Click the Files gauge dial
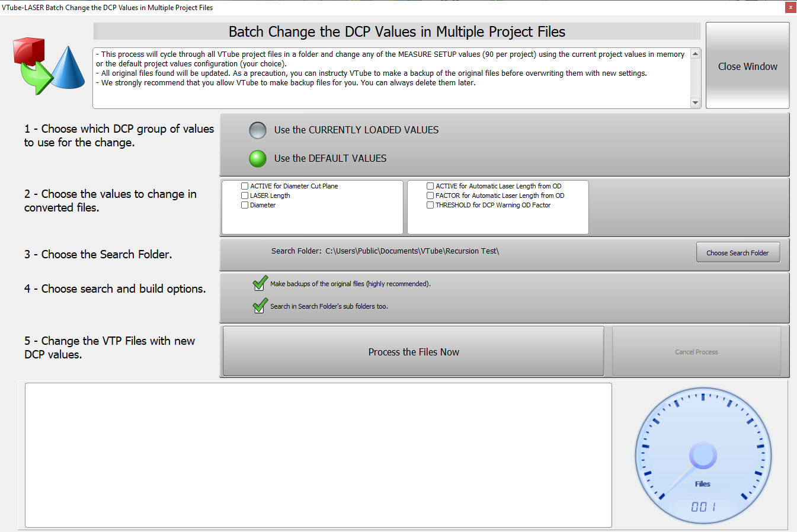Screen dimensions: 797x532 tap(703, 456)
